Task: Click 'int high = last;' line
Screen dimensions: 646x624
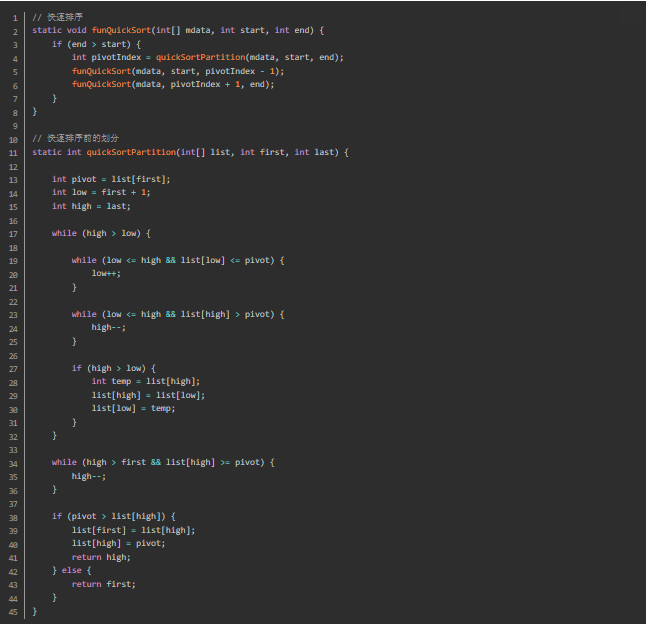Action: pyautogui.click(x=91, y=206)
